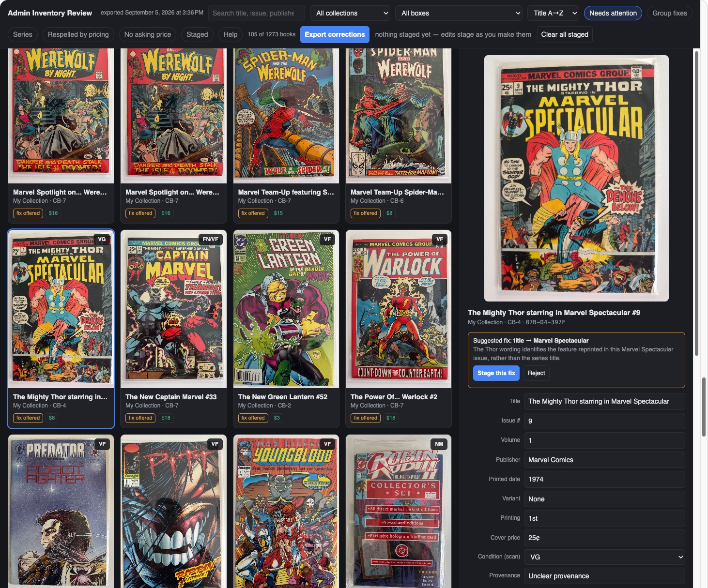Select The Power Of Warlock #2 cover
The height and width of the screenshot is (588, 708).
pos(399,309)
